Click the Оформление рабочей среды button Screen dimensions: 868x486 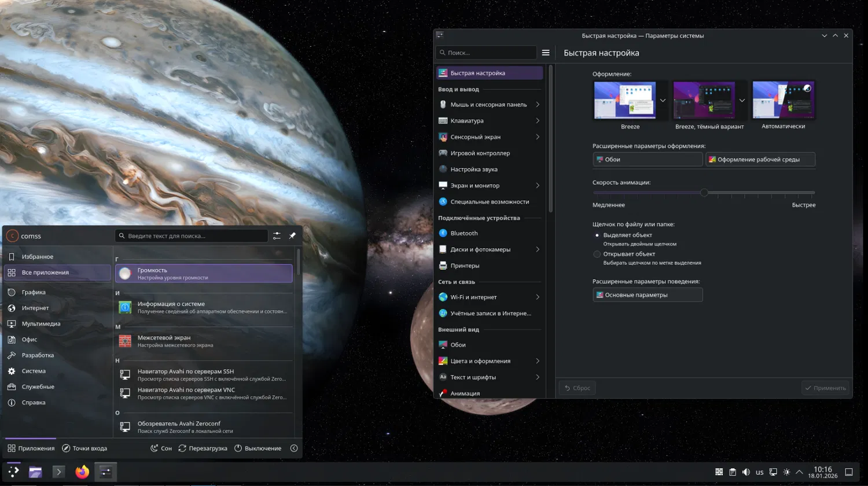coord(760,160)
